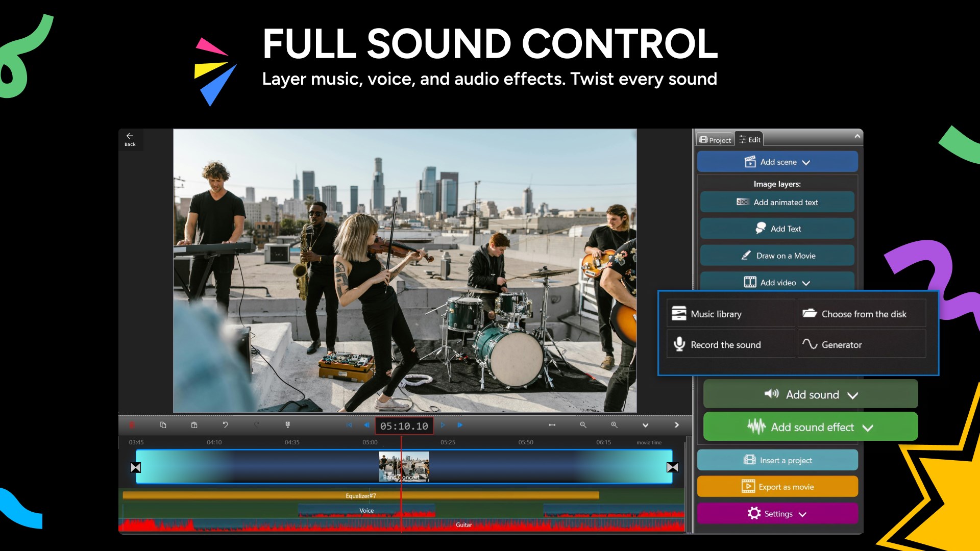Open left transition marker on the scene clip
Viewport: 980px width, 551px height.
point(136,467)
